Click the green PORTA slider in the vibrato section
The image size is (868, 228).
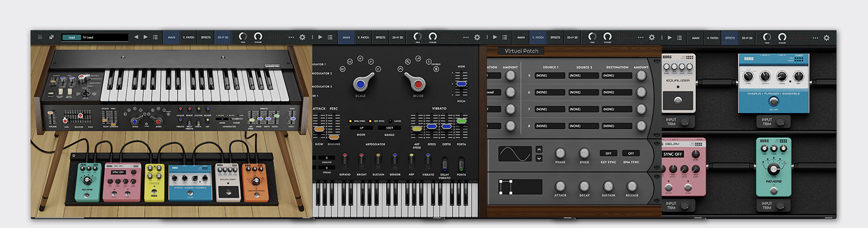[x=462, y=120]
